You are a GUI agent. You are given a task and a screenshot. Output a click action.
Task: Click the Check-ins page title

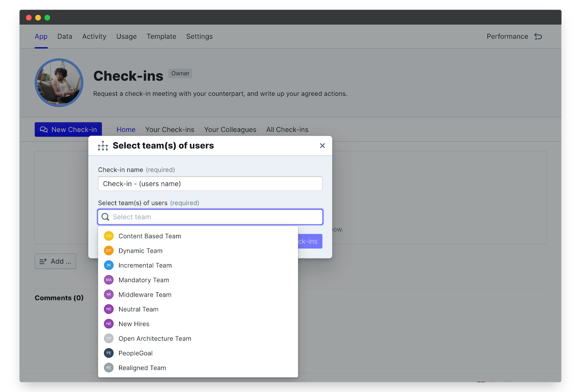(x=128, y=76)
